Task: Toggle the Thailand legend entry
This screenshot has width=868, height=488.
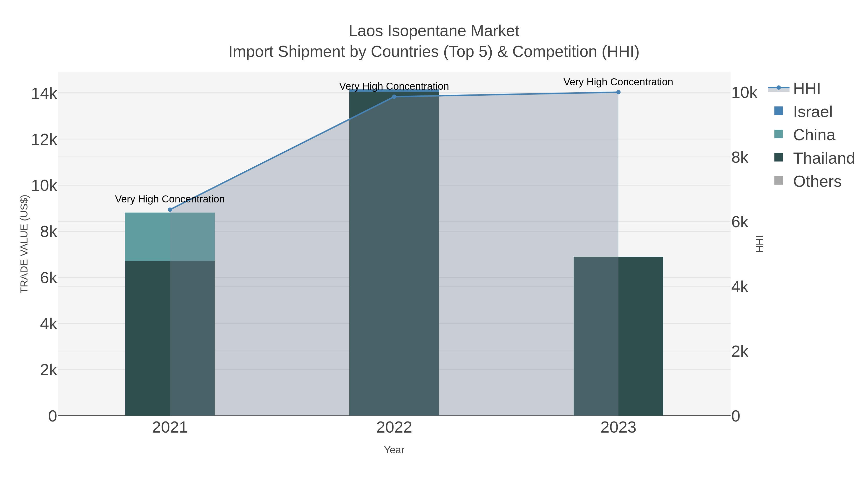Action: tap(814, 158)
